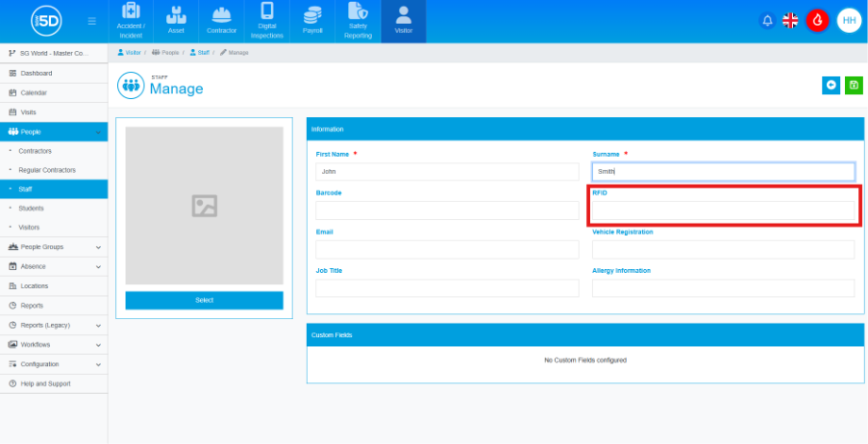Click the Barcode input field
Image resolution: width=868 pixels, height=444 pixels.
[447, 210]
